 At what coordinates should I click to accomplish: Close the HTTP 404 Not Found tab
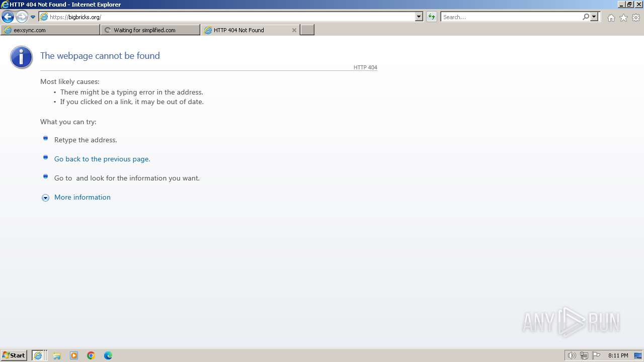[x=294, y=30]
